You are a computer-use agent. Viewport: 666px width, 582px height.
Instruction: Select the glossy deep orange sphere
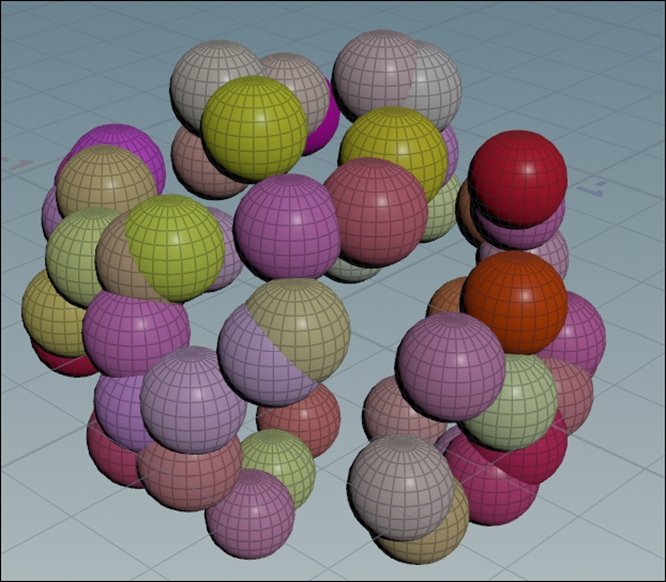(x=515, y=302)
